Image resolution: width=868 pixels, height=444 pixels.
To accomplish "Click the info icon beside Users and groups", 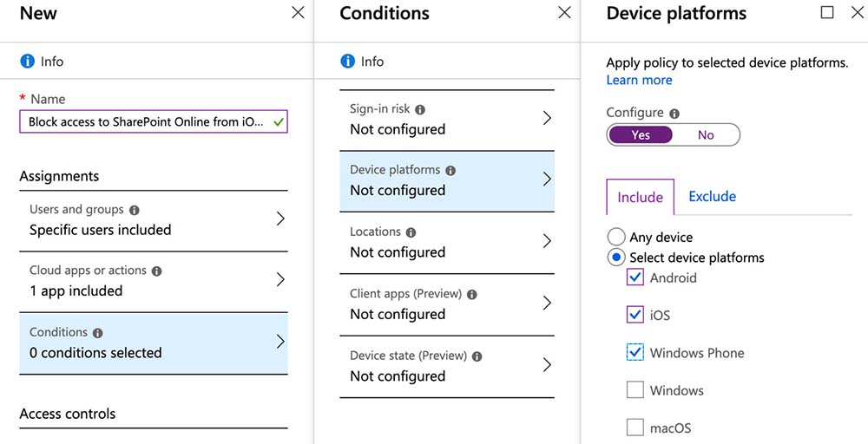I will pyautogui.click(x=135, y=210).
